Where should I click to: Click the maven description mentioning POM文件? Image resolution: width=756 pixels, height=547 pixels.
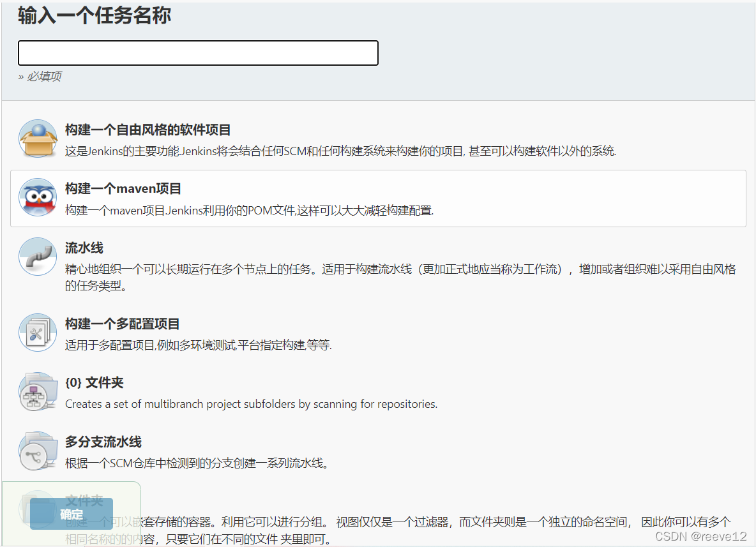249,211
